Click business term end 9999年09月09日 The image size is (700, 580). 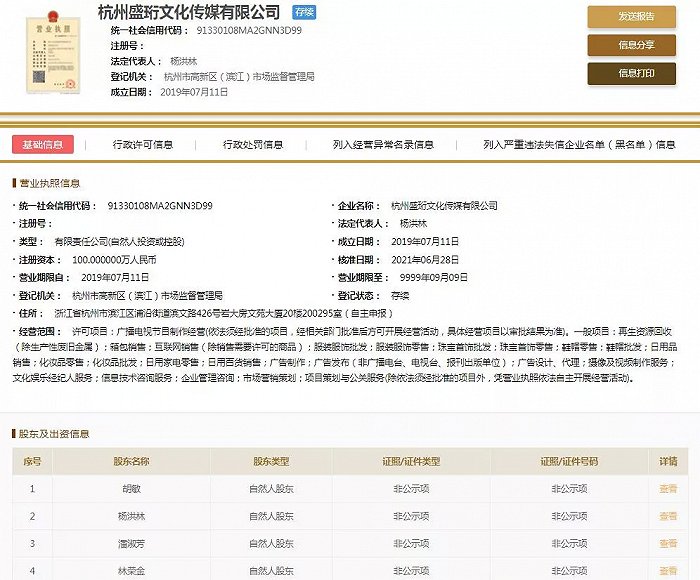tap(433, 278)
